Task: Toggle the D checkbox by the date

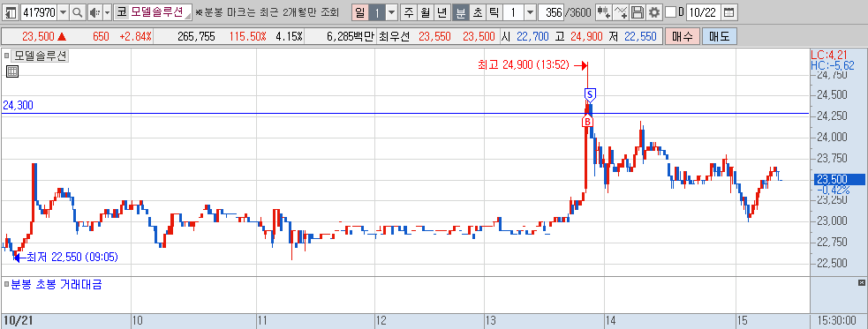Action: tap(670, 12)
